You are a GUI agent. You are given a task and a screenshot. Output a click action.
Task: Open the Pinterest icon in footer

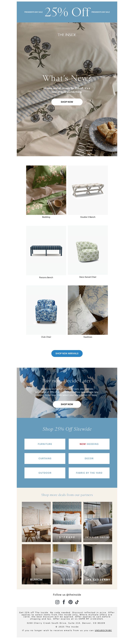coord(71,602)
